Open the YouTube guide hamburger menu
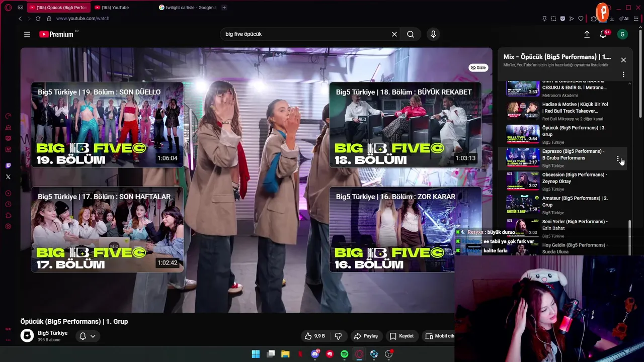644x362 pixels. (x=27, y=34)
